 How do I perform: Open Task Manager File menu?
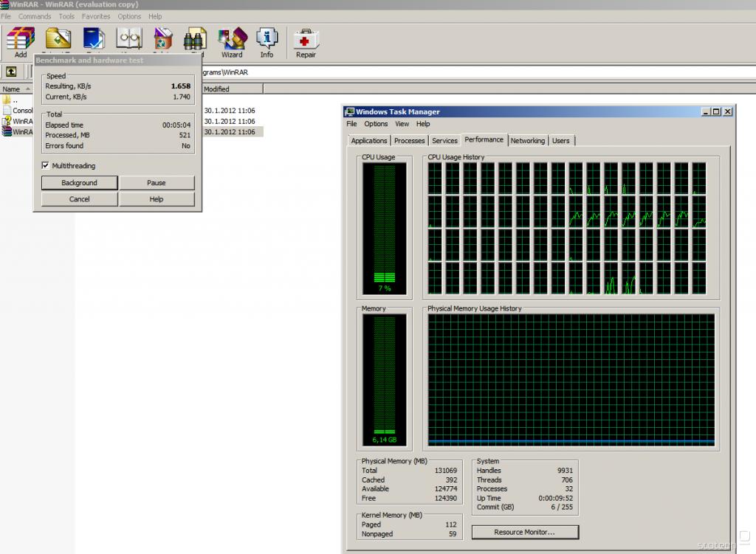(x=352, y=124)
